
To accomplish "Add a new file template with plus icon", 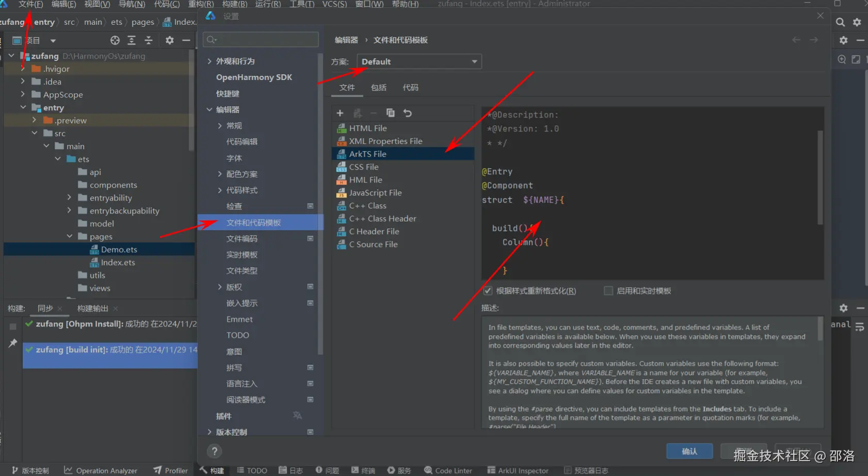I will (x=340, y=113).
